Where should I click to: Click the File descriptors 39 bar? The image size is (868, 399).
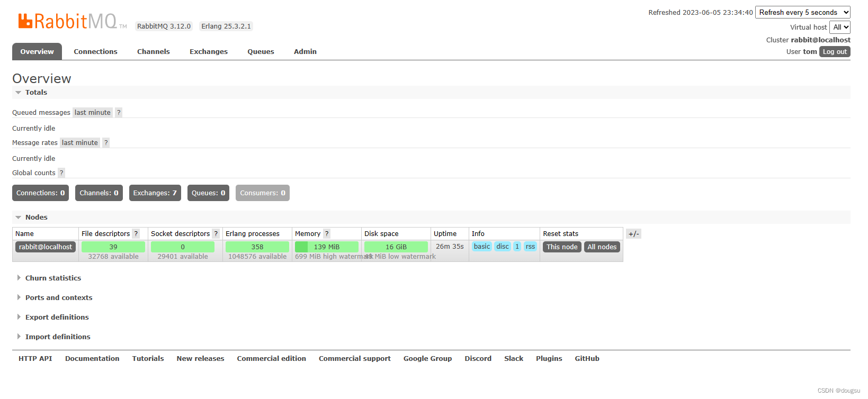[113, 247]
